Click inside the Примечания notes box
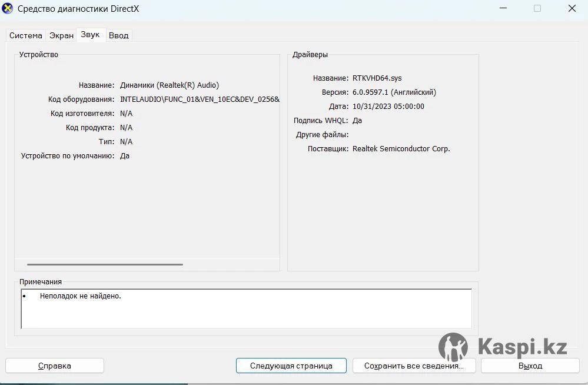The image size is (588, 385). (246, 309)
